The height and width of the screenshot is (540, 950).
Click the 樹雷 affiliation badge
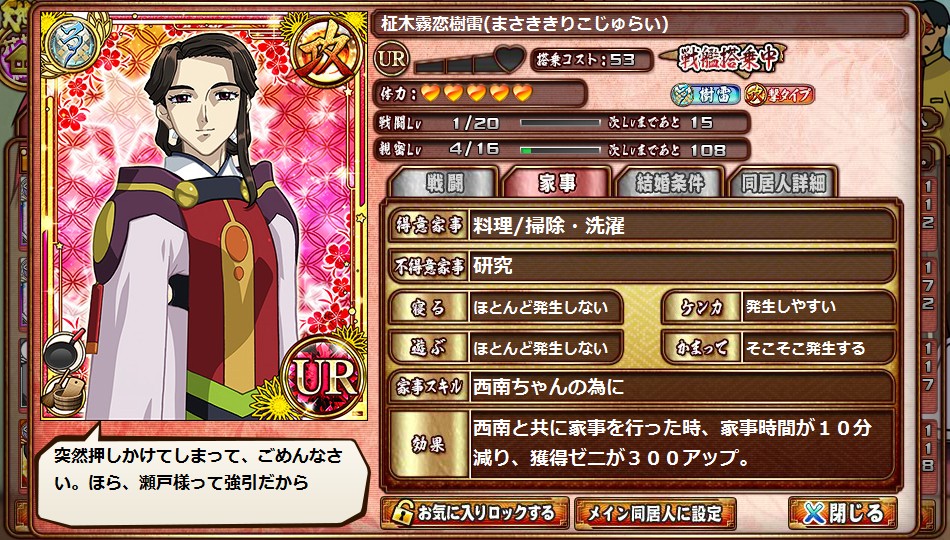coord(706,95)
